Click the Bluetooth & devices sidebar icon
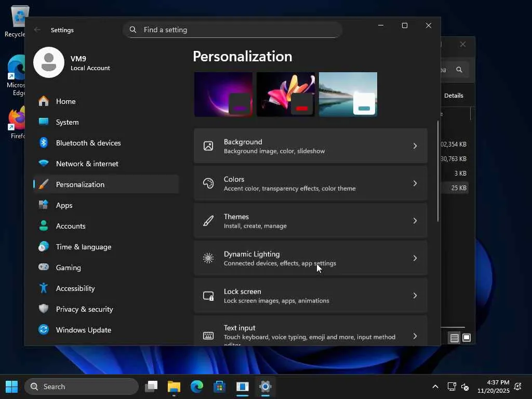This screenshot has width=532, height=399. 44,143
